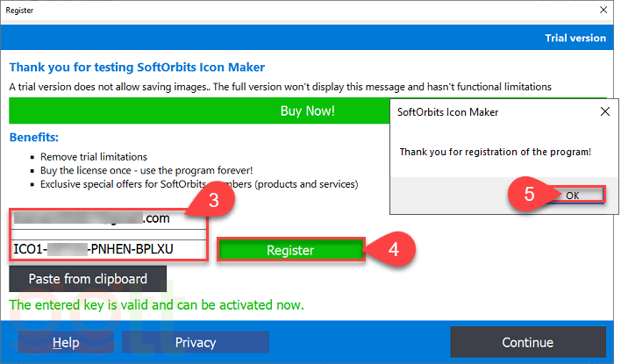The image size is (621, 364).
Task: Click the red step 5 marker
Action: click(529, 195)
